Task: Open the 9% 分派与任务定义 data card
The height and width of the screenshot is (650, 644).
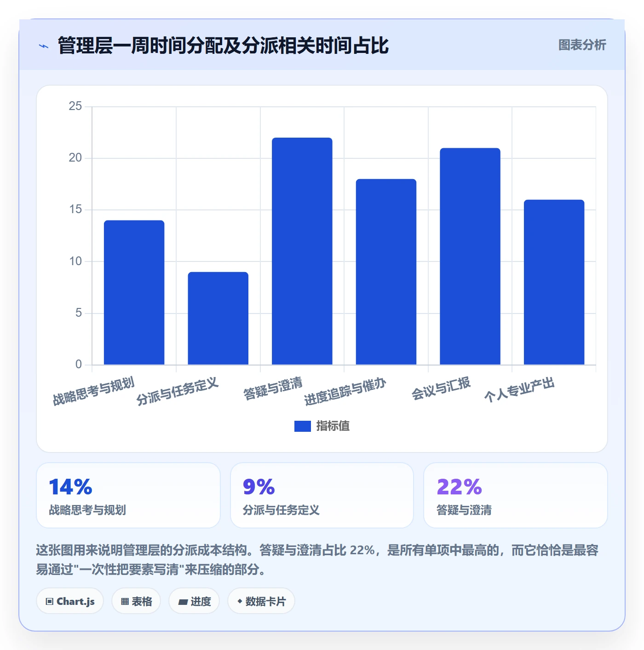Action: tap(322, 495)
